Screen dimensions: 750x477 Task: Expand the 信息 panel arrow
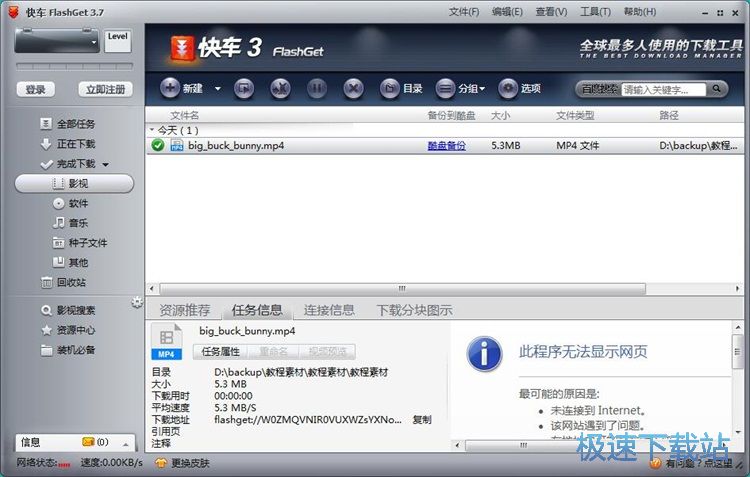[125, 444]
